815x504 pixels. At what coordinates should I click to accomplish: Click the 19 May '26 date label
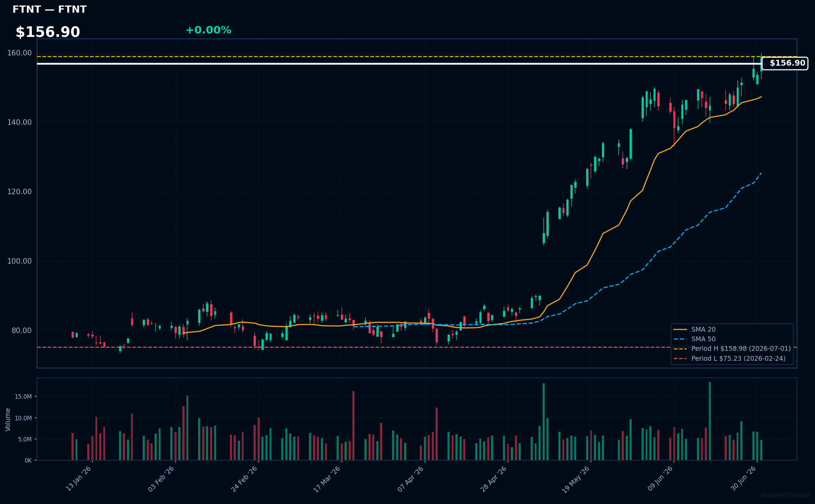576,479
